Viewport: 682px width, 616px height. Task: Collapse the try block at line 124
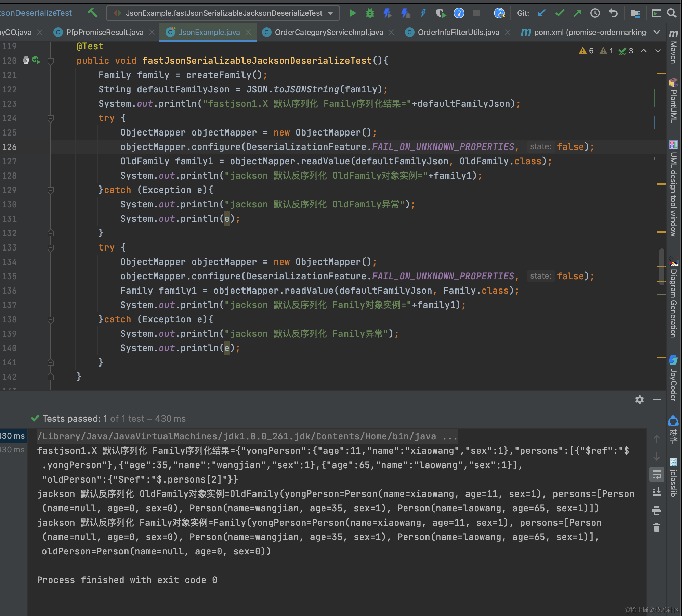point(51,118)
